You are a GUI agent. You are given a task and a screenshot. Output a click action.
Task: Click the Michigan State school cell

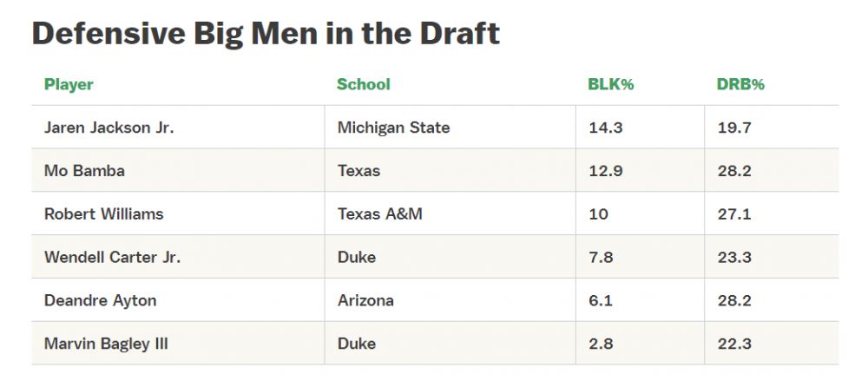pos(393,128)
